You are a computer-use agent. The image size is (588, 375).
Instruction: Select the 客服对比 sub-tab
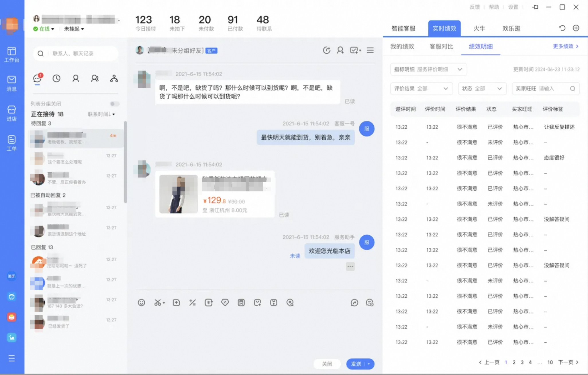[442, 46]
